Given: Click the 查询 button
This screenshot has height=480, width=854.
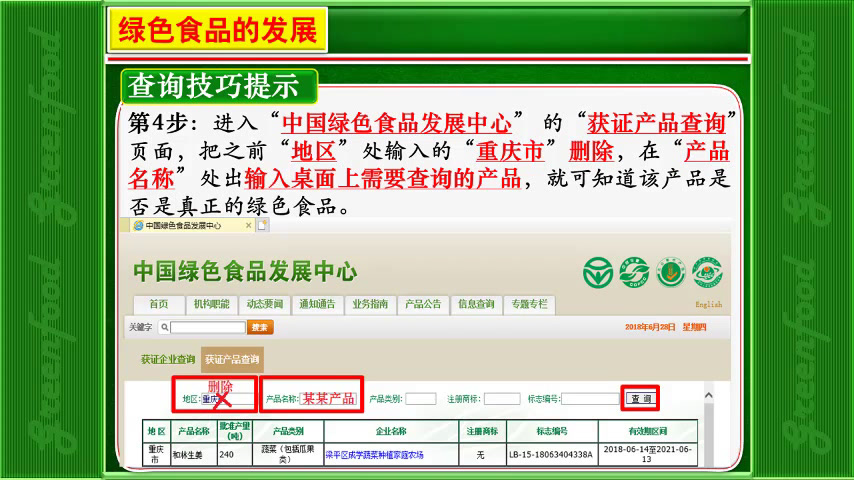Looking at the screenshot, I should [640, 399].
